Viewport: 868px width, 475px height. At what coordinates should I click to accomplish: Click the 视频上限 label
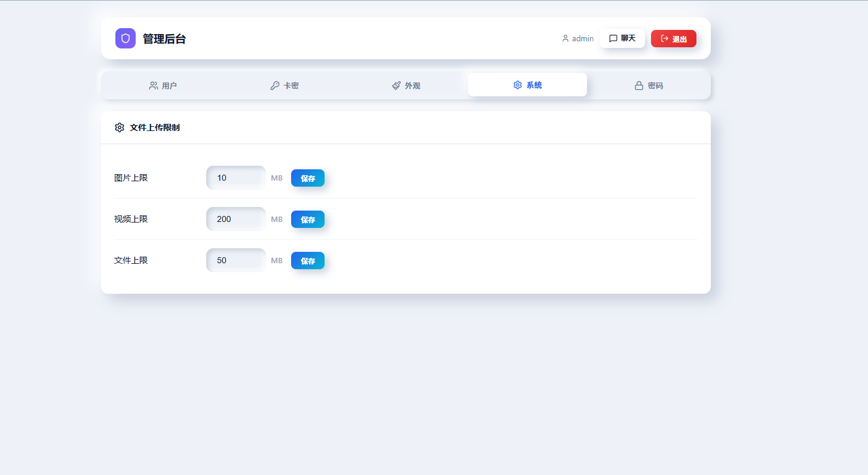[x=131, y=219]
